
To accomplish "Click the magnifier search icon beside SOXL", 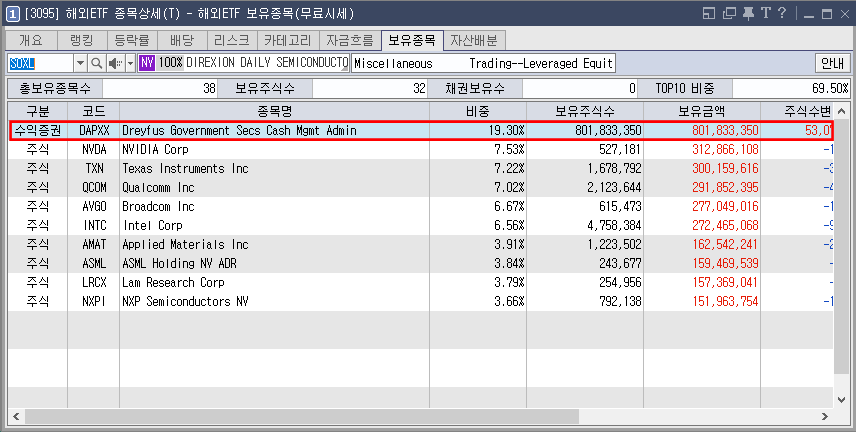I will [x=97, y=63].
